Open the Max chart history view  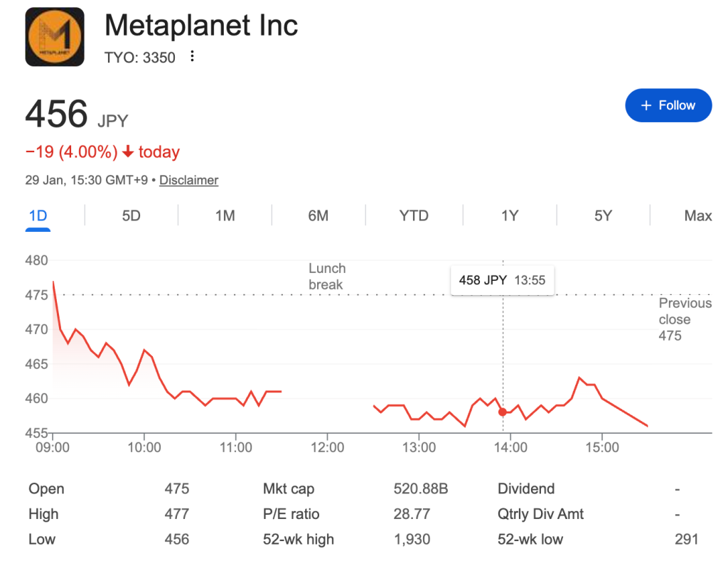[x=697, y=215]
